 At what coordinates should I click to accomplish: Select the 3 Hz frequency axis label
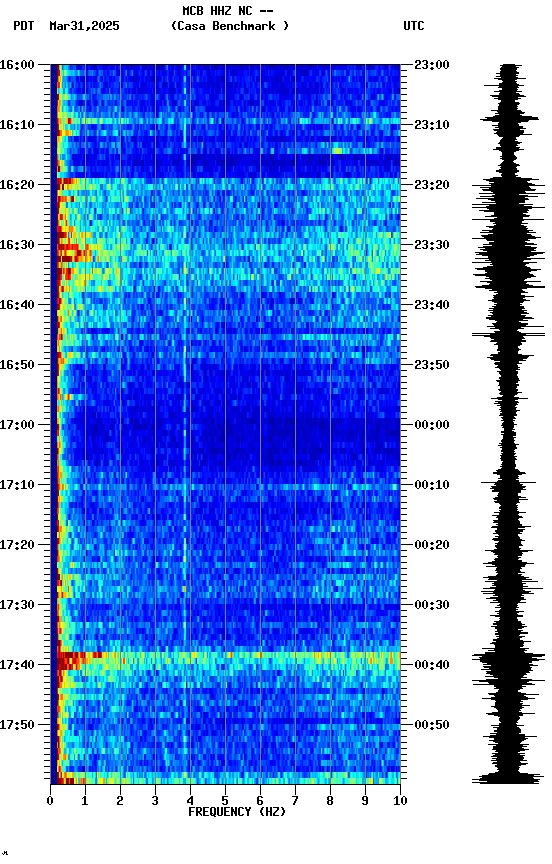coord(155,801)
